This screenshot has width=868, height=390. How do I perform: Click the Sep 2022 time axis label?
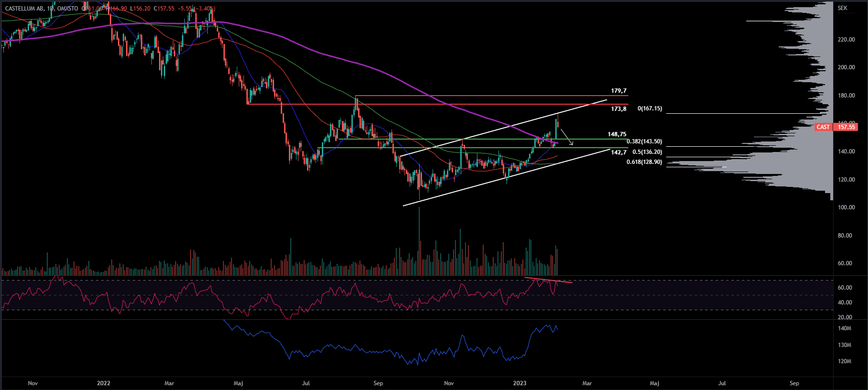click(378, 383)
